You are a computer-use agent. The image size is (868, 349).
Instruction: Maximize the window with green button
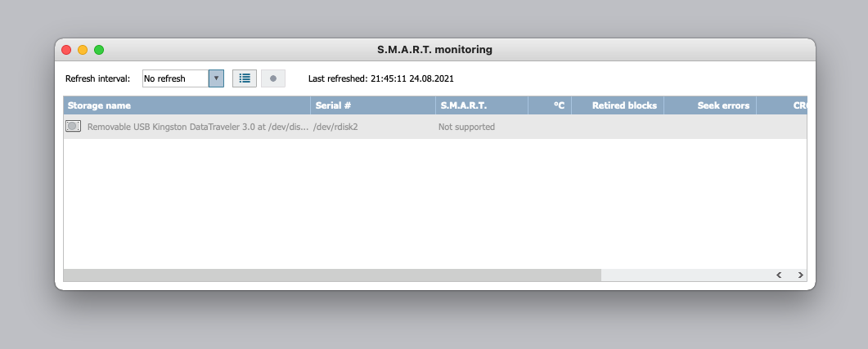point(99,50)
